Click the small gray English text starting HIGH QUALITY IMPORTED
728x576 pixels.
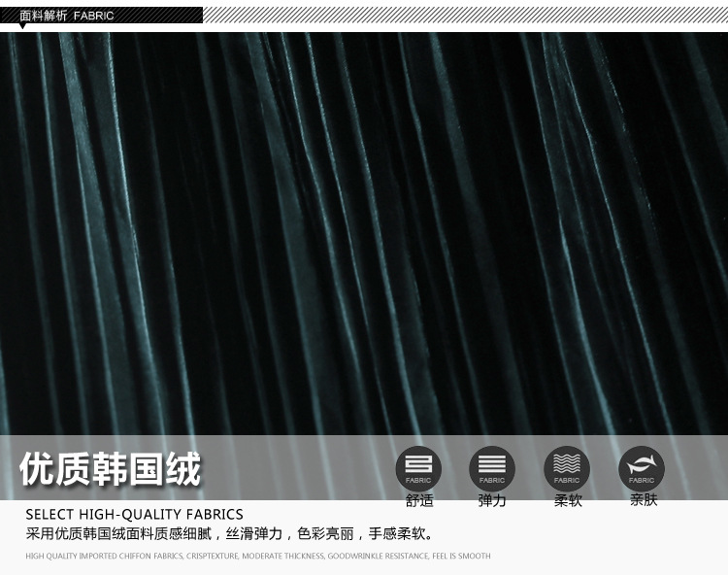coord(258,556)
